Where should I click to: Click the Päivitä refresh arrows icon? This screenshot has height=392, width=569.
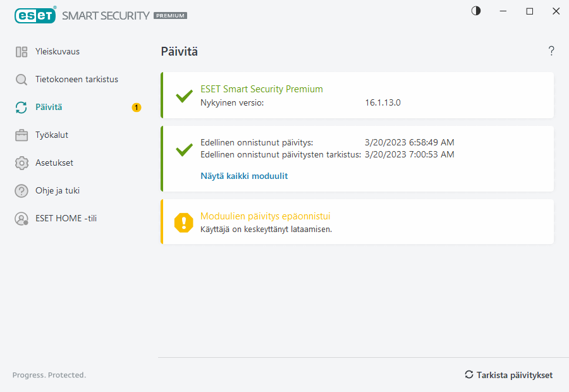point(21,107)
